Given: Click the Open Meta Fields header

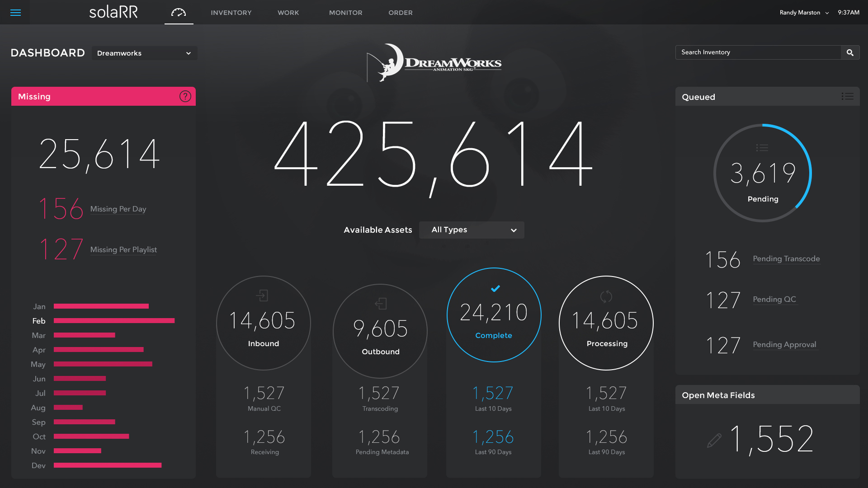Looking at the screenshot, I should 768,395.
